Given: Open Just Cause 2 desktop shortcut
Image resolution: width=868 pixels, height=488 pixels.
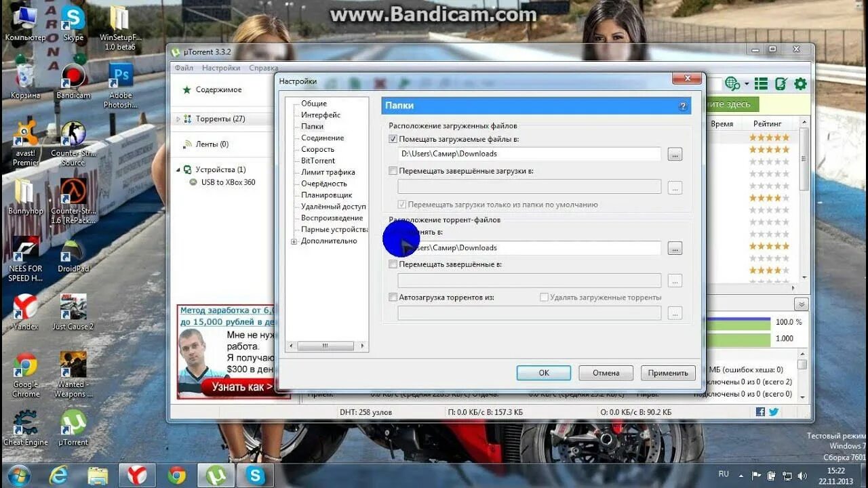Looking at the screenshot, I should tap(73, 312).
